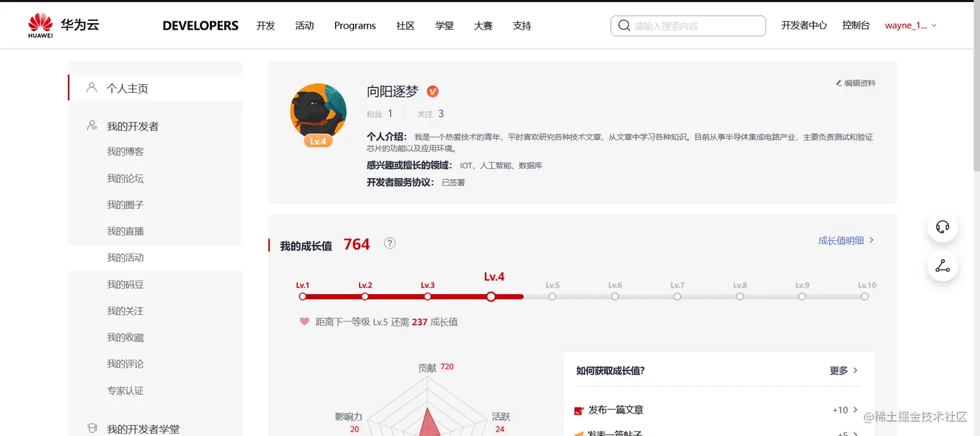The height and width of the screenshot is (436, 980).
Task: Click the +10 chevron on 发布一篇文章 row
Action: (x=856, y=410)
